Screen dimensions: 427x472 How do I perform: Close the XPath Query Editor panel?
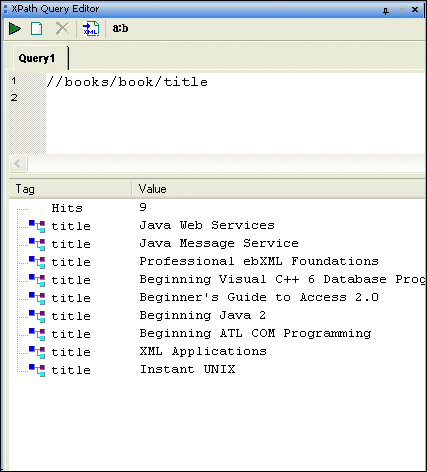point(415,10)
